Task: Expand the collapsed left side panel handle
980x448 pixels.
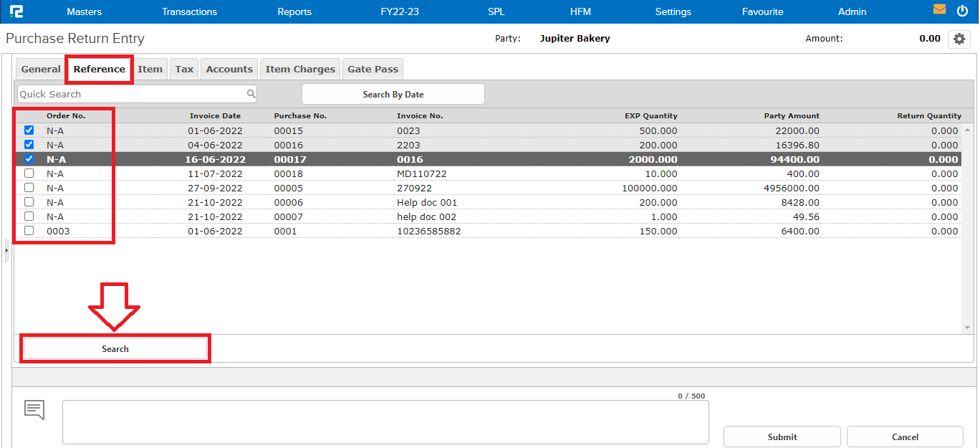Action: [x=6, y=250]
